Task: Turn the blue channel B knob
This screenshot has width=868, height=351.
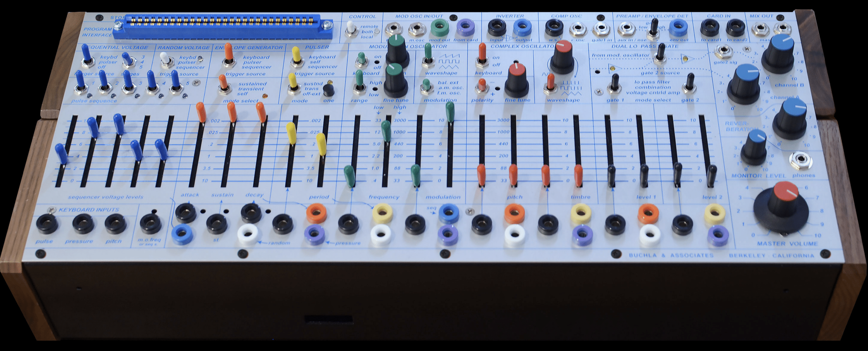Action: pos(780,54)
